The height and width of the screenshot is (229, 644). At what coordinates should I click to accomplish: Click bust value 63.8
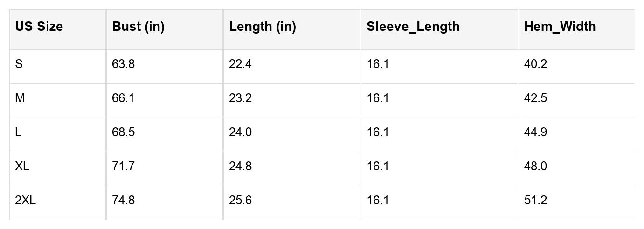(123, 64)
